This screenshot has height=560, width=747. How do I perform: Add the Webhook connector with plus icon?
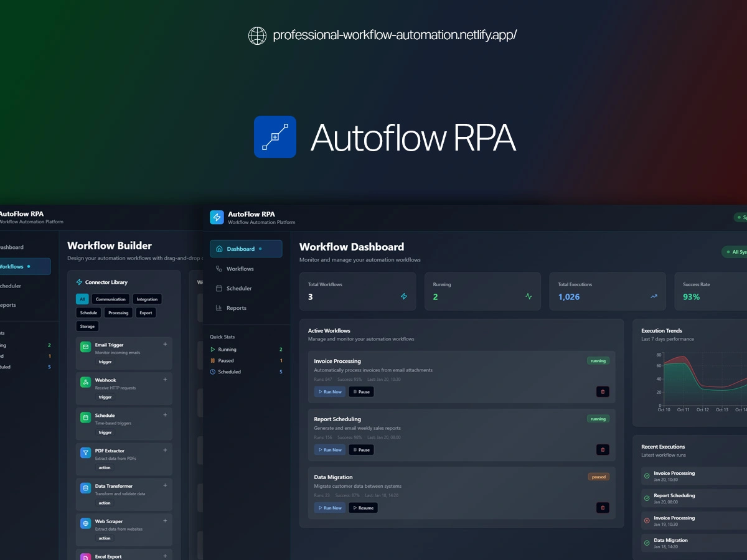(165, 380)
